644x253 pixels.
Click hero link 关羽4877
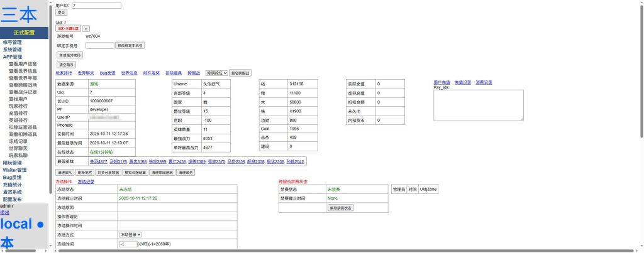(x=99, y=161)
